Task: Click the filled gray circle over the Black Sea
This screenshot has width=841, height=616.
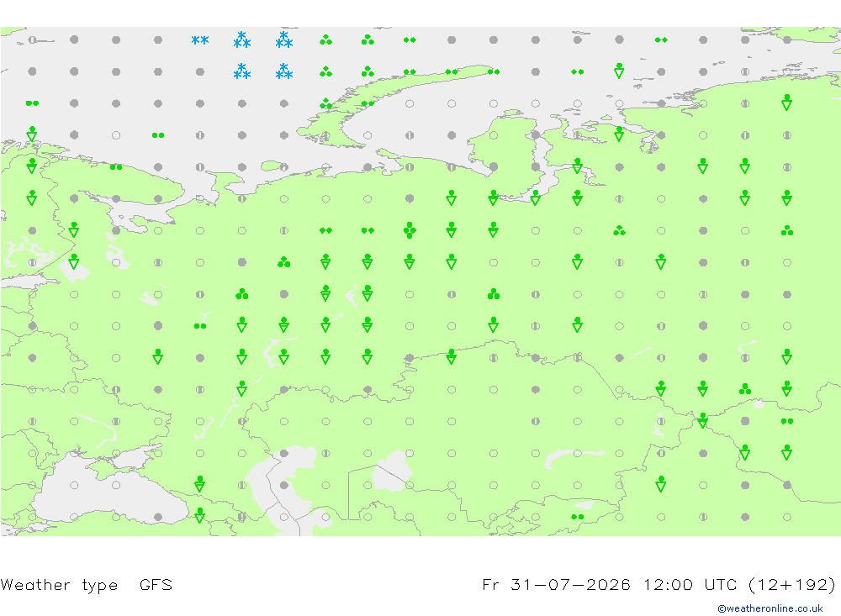Action: [x=158, y=517]
